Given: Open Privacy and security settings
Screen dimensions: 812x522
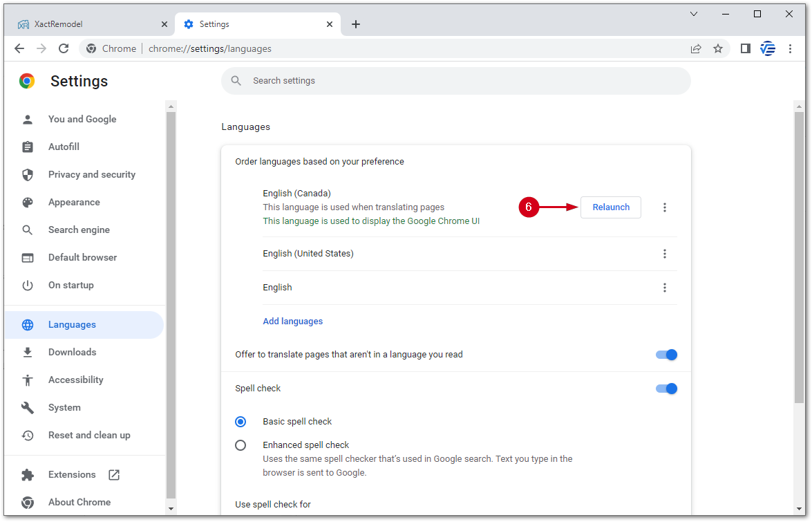Looking at the screenshot, I should point(91,175).
